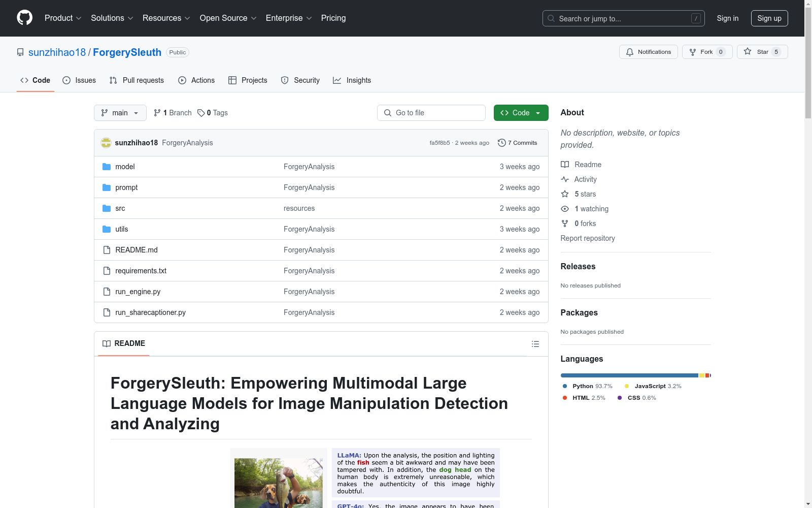Click the Go to file search field

point(431,113)
